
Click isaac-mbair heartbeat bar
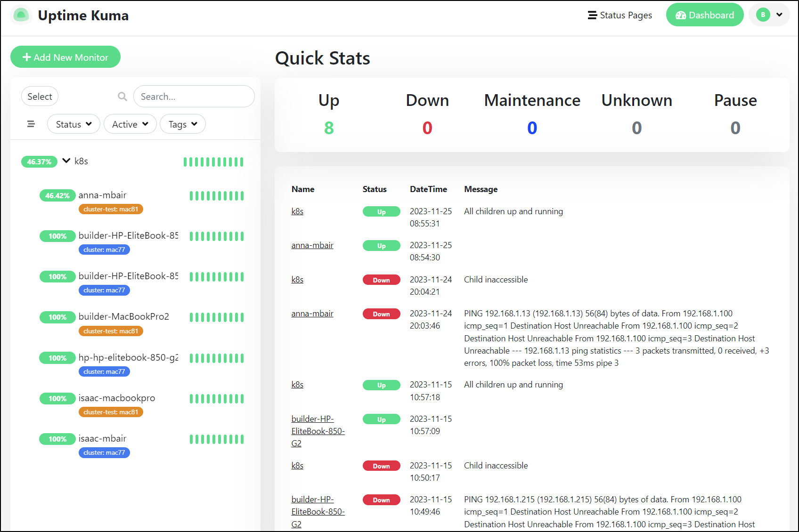click(x=217, y=439)
